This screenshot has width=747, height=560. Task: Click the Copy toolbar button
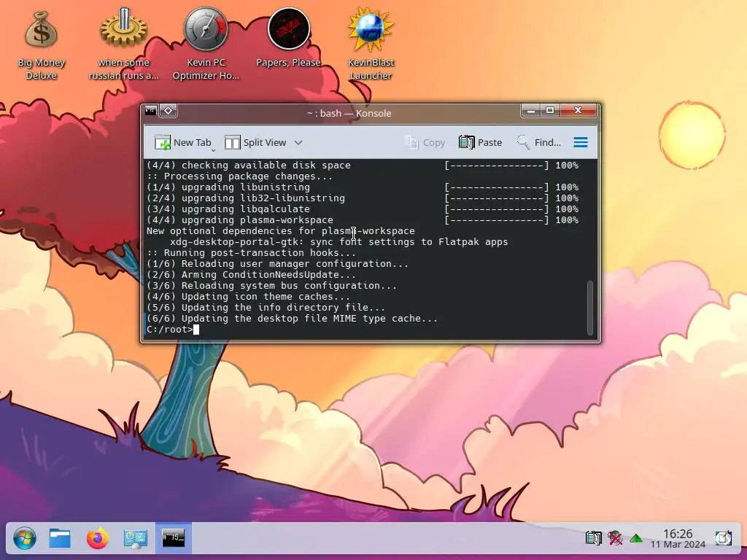tap(425, 142)
